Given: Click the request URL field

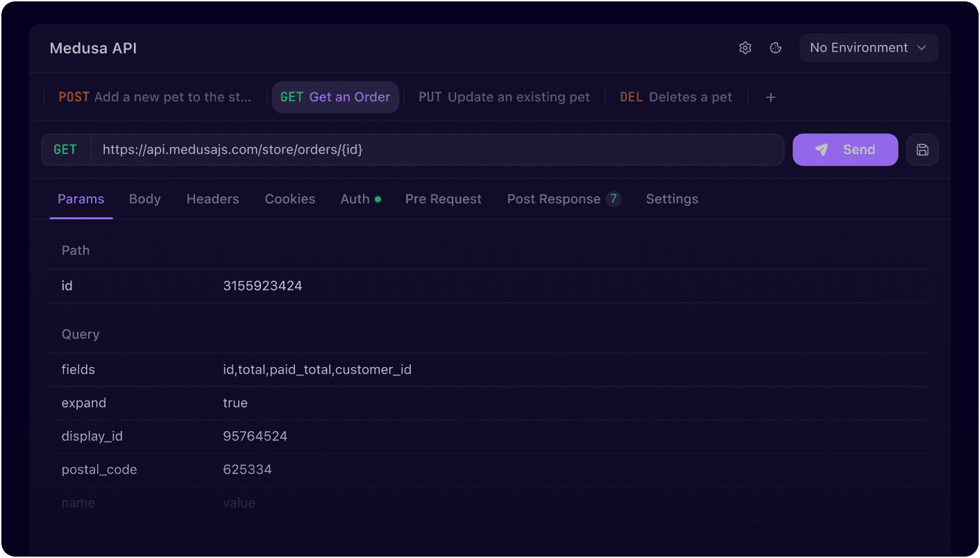Looking at the screenshot, I should point(438,150).
